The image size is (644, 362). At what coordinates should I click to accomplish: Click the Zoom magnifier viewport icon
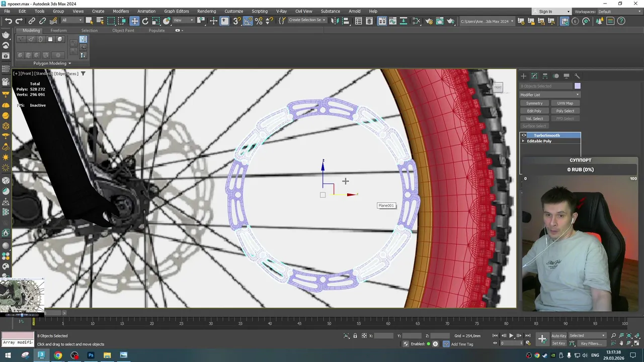[614, 335]
